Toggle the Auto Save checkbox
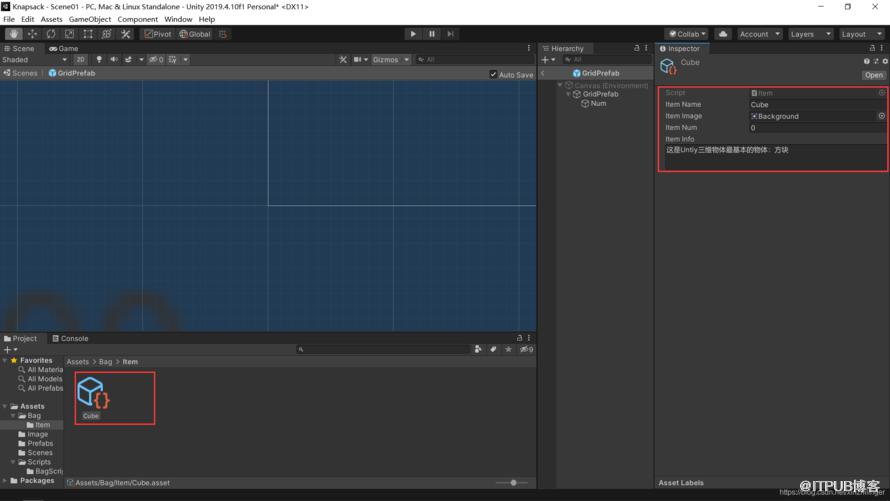 click(x=493, y=74)
